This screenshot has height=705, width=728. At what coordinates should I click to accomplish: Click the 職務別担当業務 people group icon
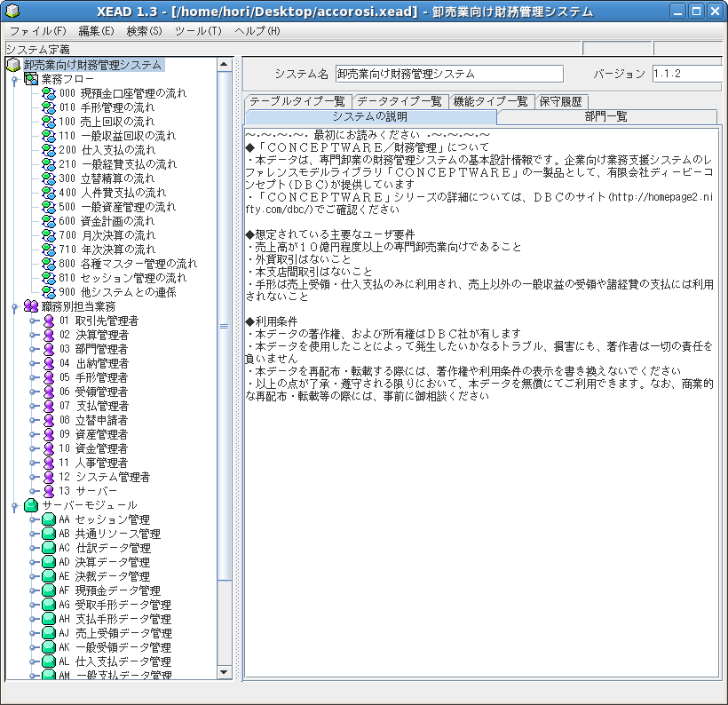click(x=31, y=306)
